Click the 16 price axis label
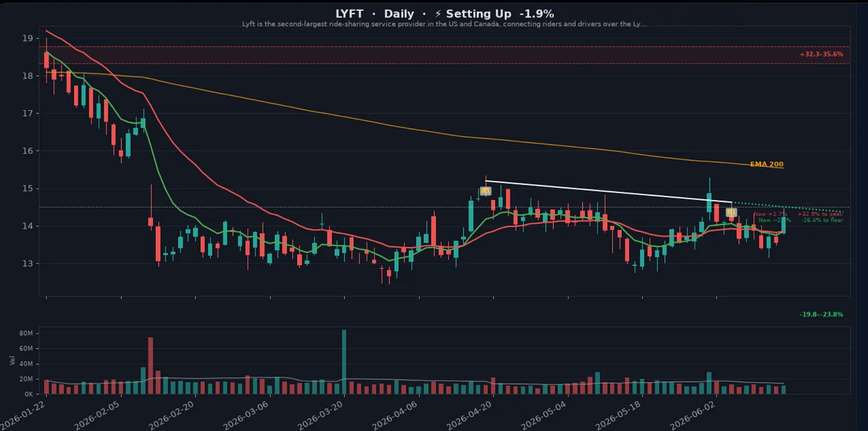Image resolution: width=868 pixels, height=431 pixels. 27,151
